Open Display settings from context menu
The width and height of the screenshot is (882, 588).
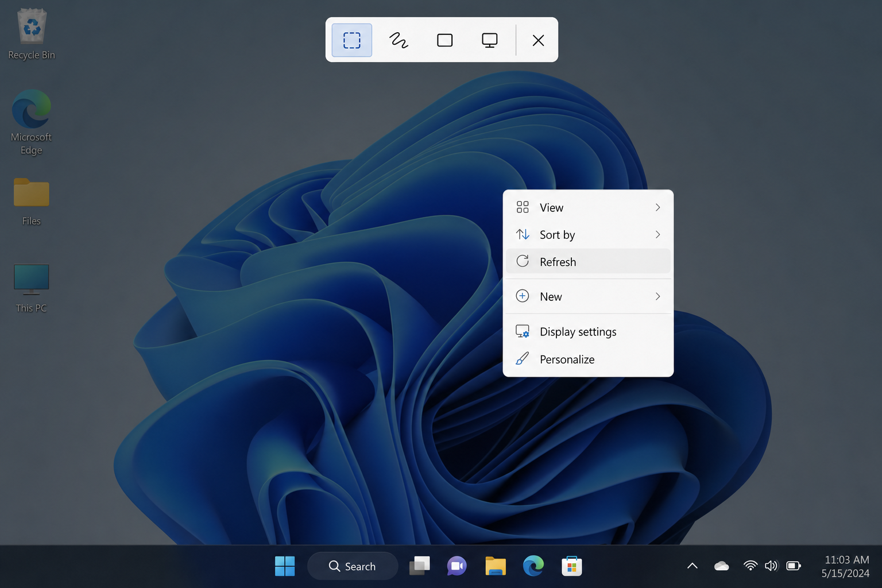[588, 331]
